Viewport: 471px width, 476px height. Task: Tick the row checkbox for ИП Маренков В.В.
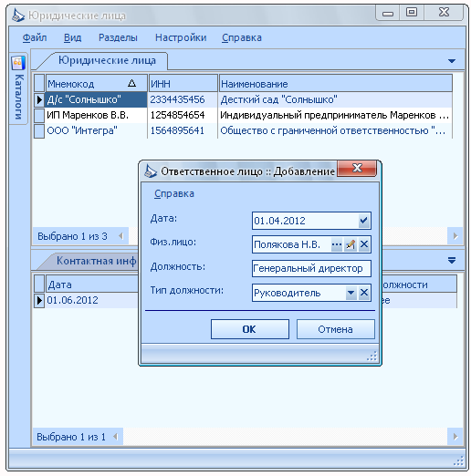[39, 115]
